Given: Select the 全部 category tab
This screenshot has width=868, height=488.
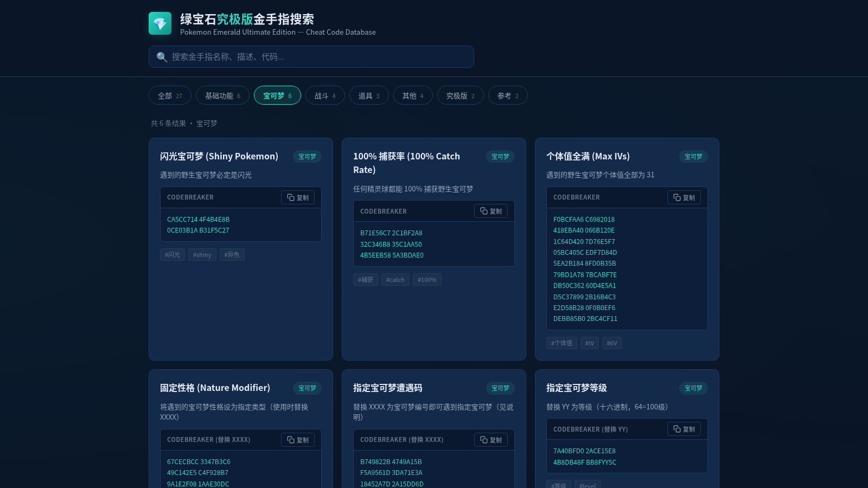Looking at the screenshot, I should (x=170, y=95).
